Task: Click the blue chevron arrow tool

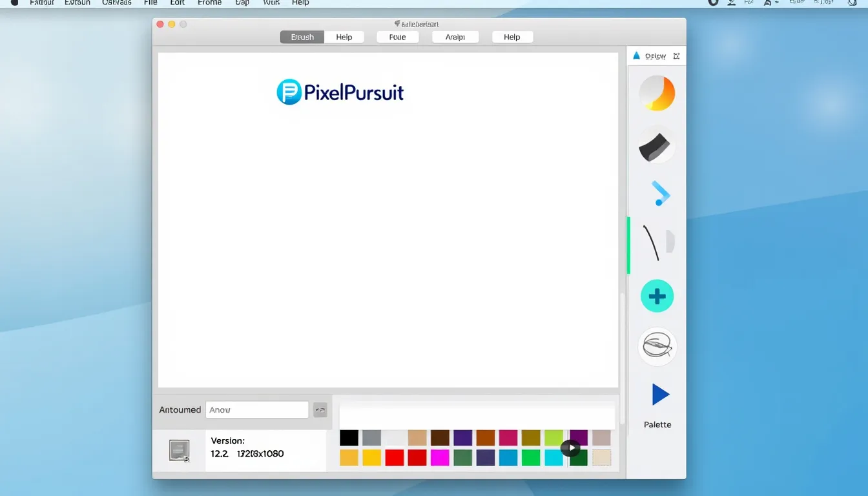Action: coord(660,194)
